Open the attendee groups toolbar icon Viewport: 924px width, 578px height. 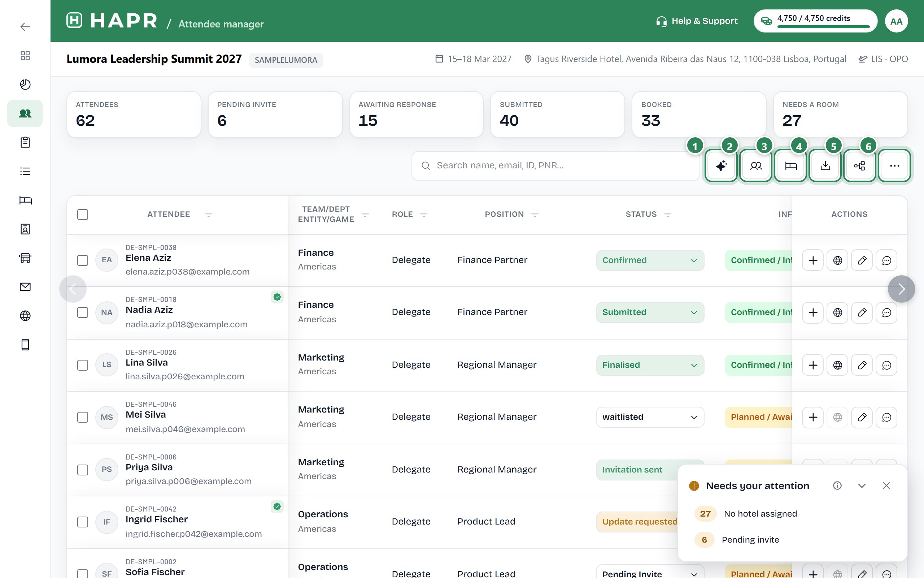click(x=755, y=165)
